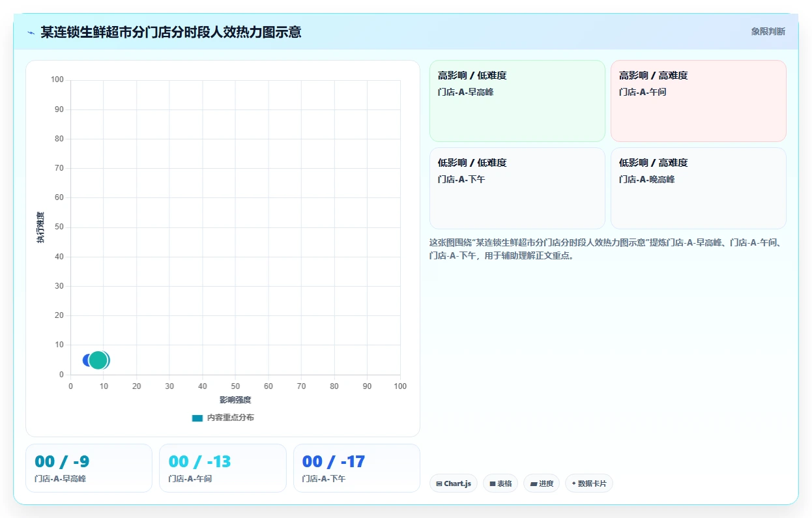Click the 门店-A-午间 label under 00 / -13
The image size is (812, 518).
click(190, 479)
